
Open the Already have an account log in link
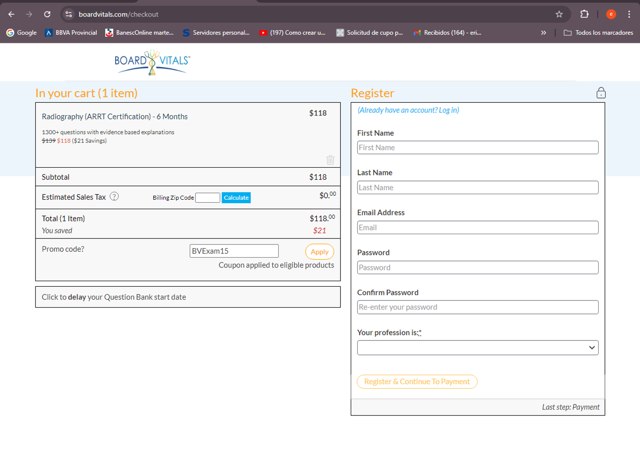(x=408, y=110)
